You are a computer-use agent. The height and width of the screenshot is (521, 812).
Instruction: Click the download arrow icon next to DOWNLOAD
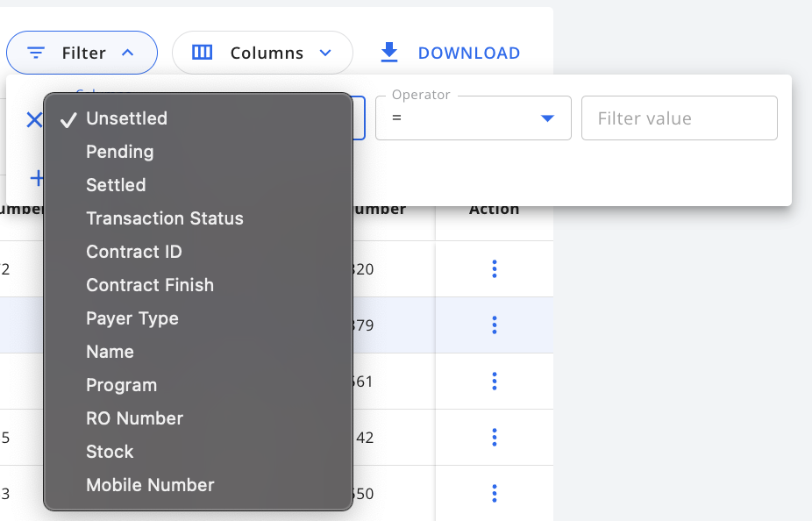(x=388, y=53)
